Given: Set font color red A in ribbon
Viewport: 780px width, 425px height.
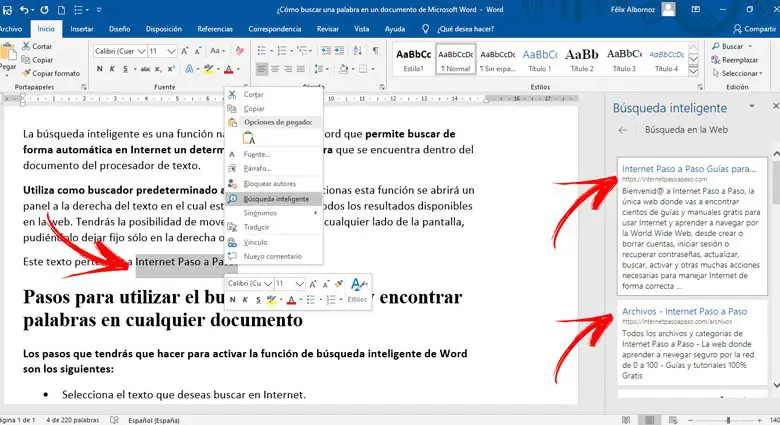Looking at the screenshot, I should [x=228, y=69].
